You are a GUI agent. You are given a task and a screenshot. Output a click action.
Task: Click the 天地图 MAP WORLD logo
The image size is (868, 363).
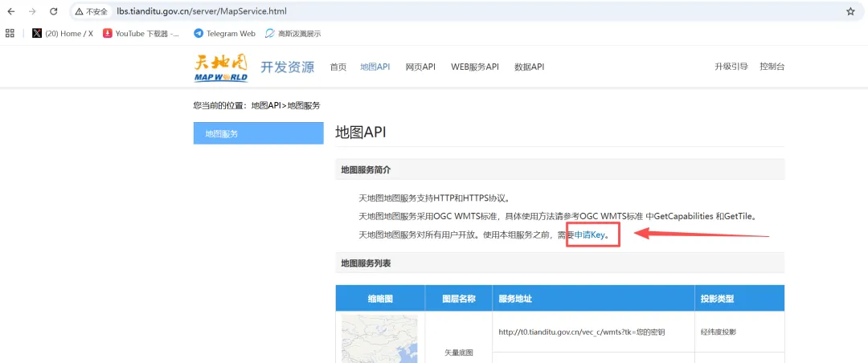[221, 67]
